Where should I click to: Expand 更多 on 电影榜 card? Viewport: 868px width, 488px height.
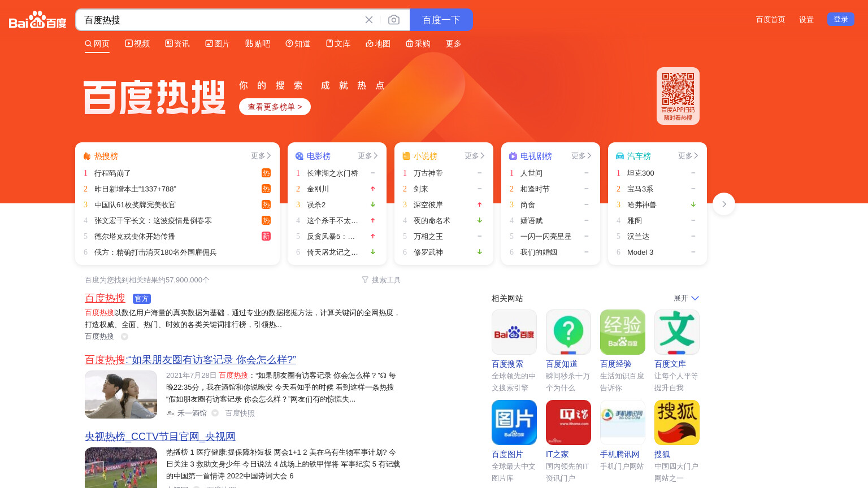pyautogui.click(x=368, y=156)
